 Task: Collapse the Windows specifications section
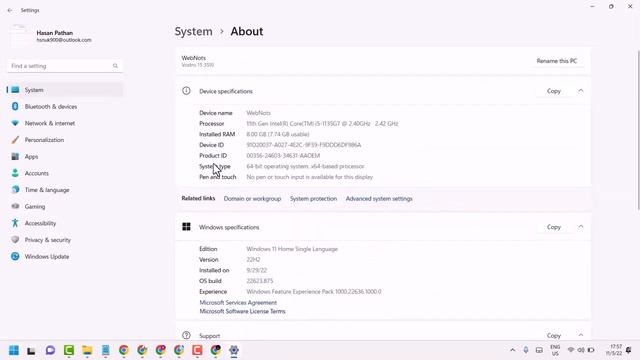[x=581, y=227]
